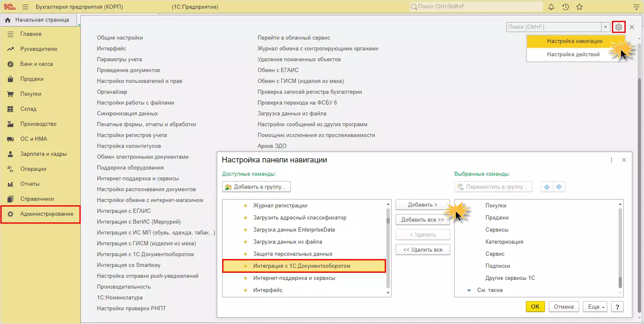
Task: Open the Архив ЭДО link
Action: coord(272,146)
